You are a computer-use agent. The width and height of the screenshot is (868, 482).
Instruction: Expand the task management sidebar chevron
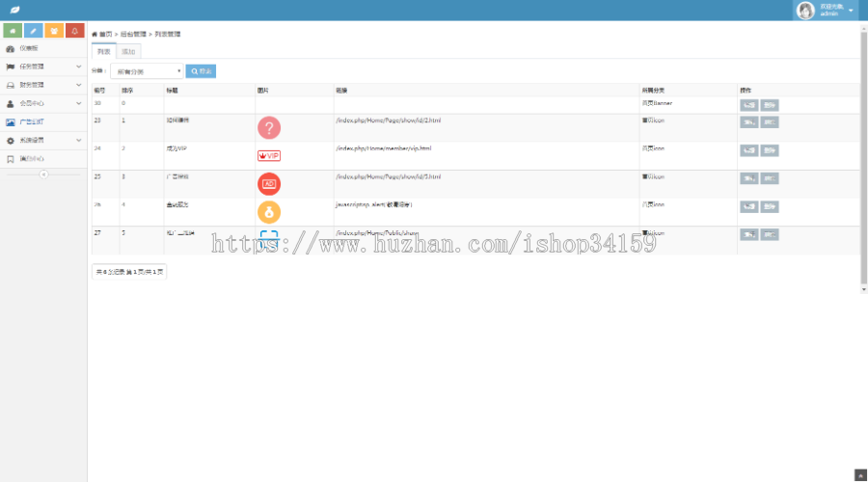79,67
